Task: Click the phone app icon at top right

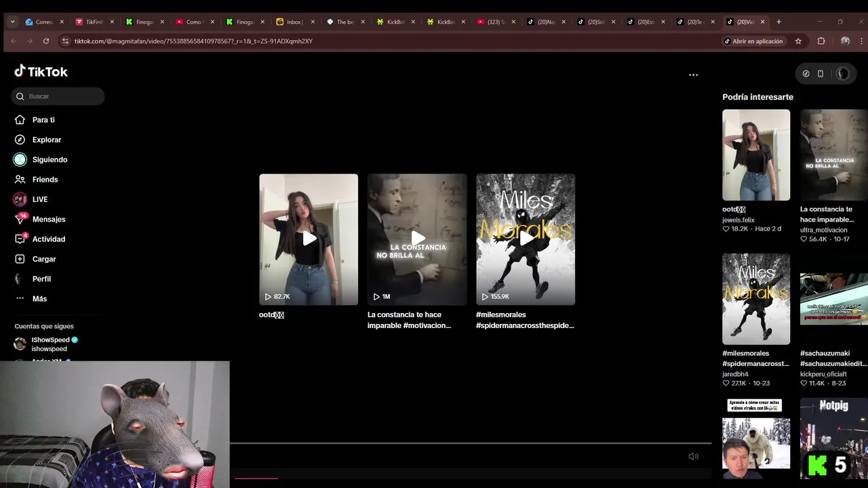Action: pyautogui.click(x=821, y=74)
